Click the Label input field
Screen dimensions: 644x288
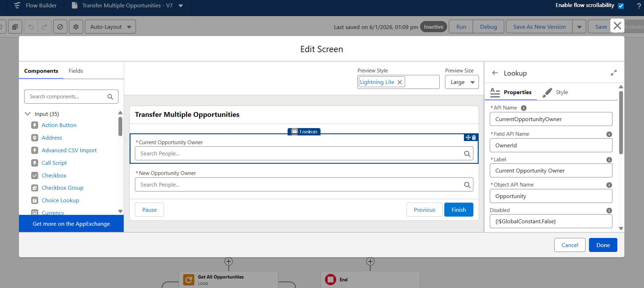550,171
